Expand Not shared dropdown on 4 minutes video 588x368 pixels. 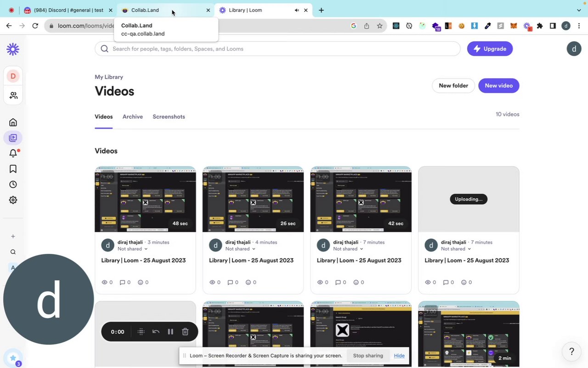pyautogui.click(x=240, y=249)
